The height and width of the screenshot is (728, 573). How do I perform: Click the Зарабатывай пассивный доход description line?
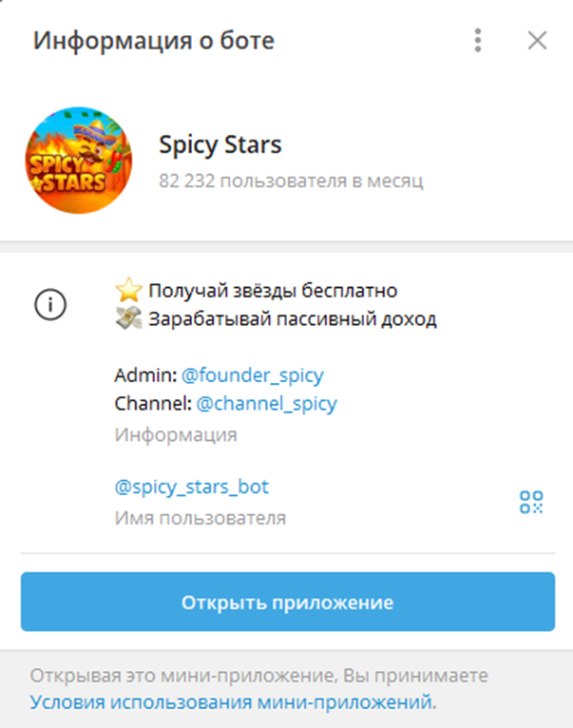[x=293, y=319]
